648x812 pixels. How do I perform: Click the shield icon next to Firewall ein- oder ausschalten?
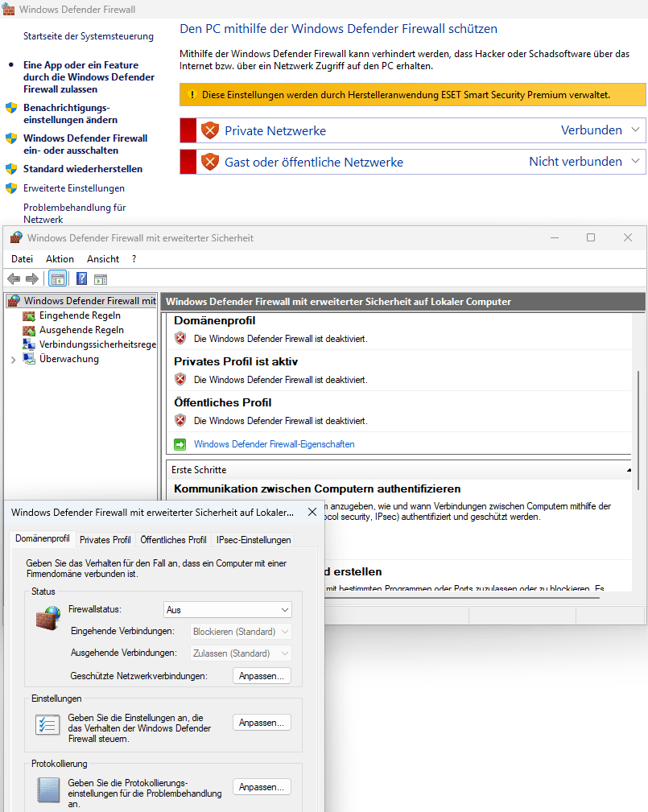(x=11, y=138)
